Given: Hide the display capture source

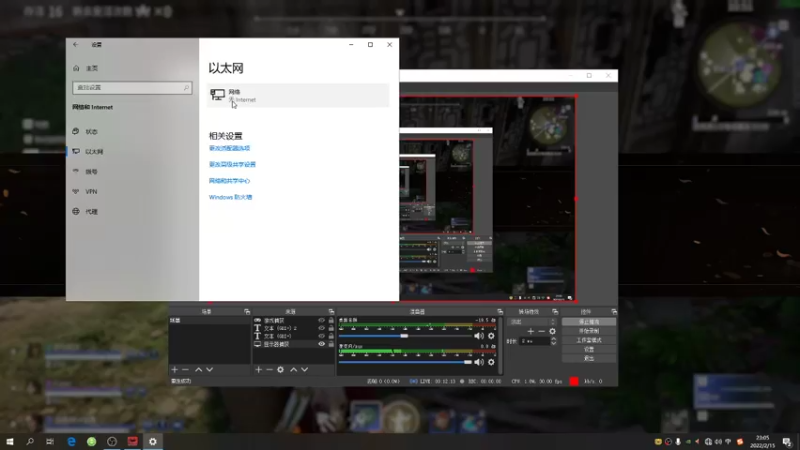Looking at the screenshot, I should (x=321, y=344).
